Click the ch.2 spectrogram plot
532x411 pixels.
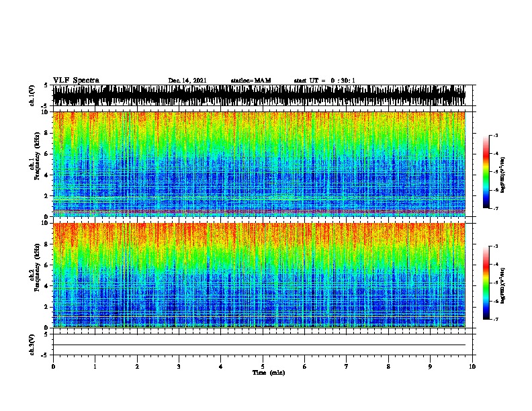point(259,275)
